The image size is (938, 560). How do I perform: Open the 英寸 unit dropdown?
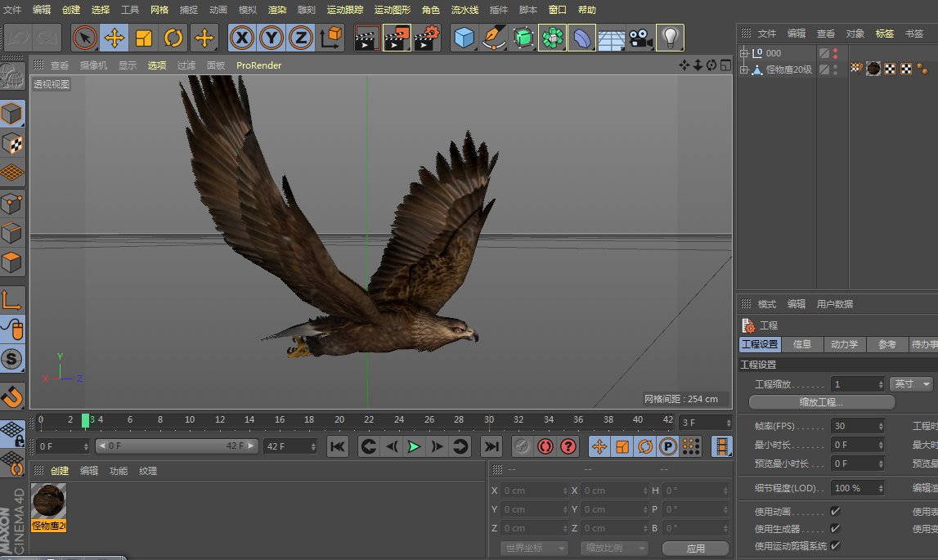point(911,384)
